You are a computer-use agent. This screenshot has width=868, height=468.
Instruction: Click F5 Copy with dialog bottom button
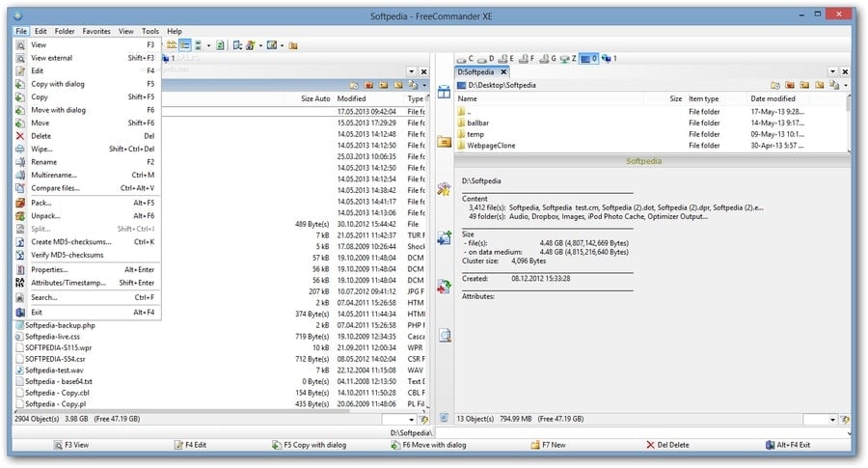click(309, 445)
